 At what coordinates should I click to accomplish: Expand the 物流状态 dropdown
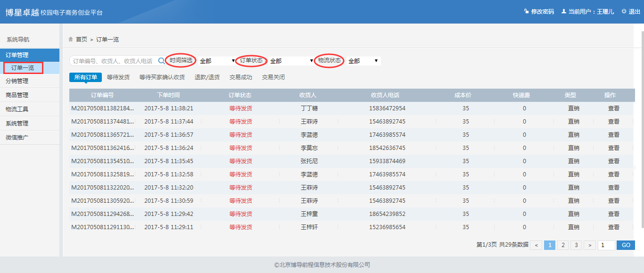363,61
